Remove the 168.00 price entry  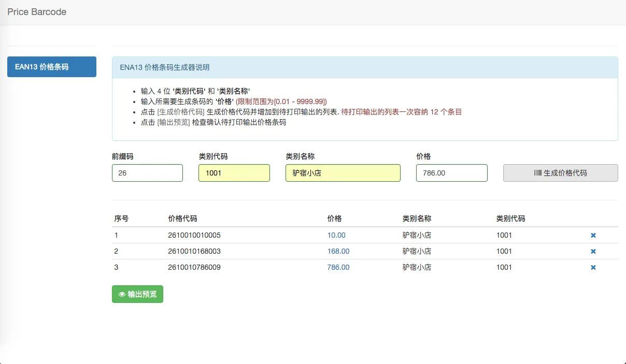tap(593, 251)
